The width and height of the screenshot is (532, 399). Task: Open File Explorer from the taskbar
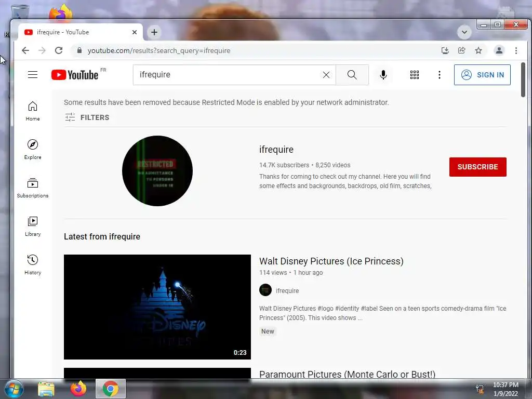coord(46,389)
